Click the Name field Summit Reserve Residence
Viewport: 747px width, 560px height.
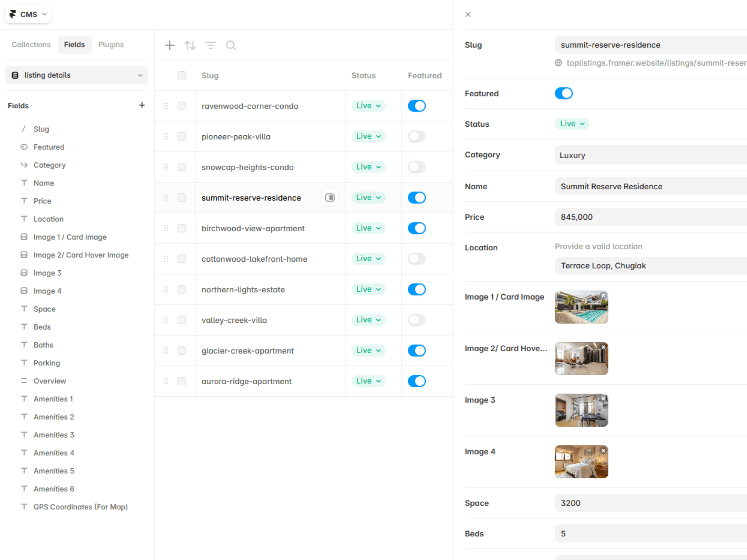click(x=651, y=186)
